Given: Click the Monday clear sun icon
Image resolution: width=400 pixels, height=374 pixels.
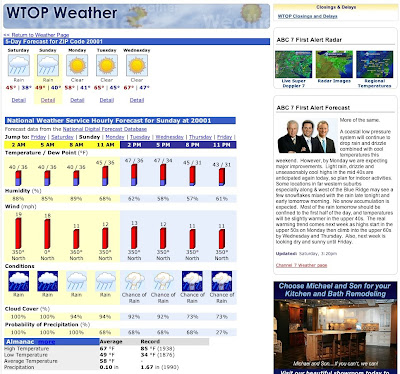Looking at the screenshot, I should pos(77,65).
